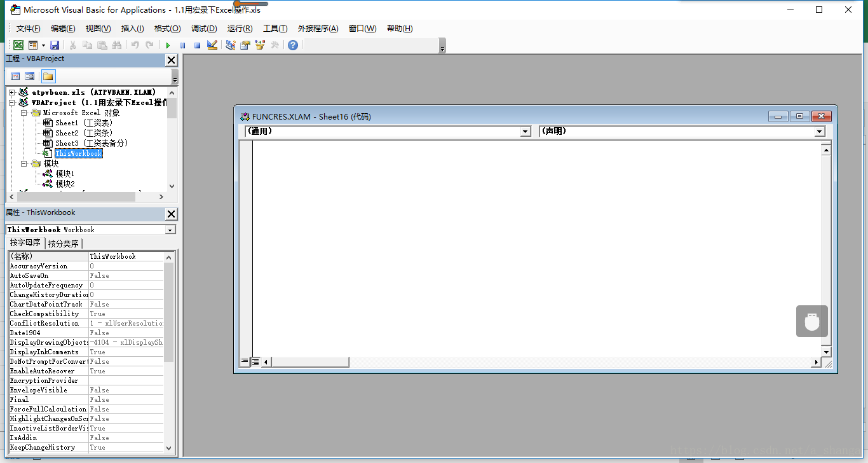Open the dropdown arrow next to Insert UserForm
The image size is (868, 463).
[x=43, y=45]
